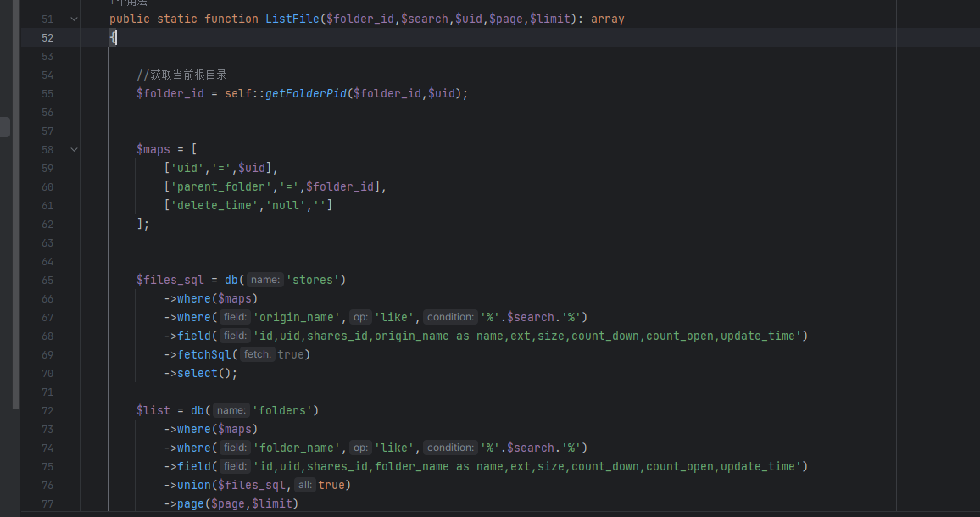Click the db function call on line 65
Image resolution: width=980 pixels, height=517 pixels.
(x=231, y=280)
